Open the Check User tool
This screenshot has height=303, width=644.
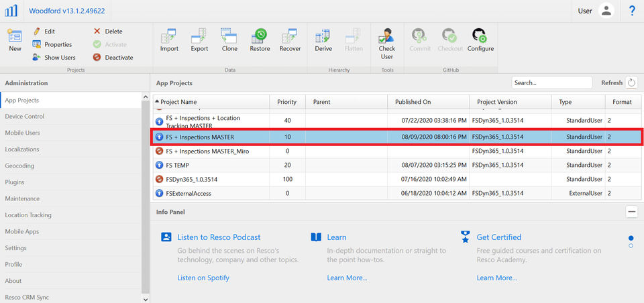(x=386, y=44)
